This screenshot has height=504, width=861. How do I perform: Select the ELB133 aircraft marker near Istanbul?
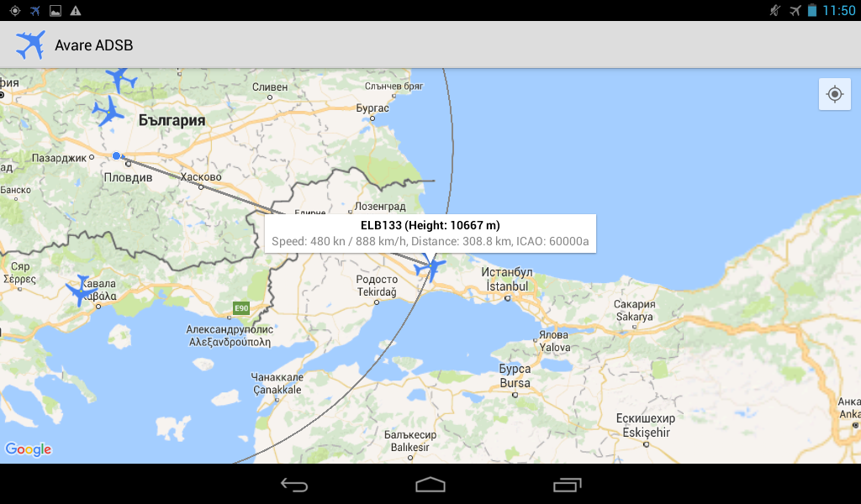pos(430,267)
